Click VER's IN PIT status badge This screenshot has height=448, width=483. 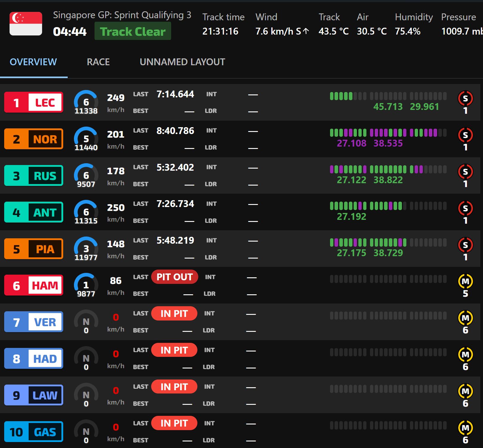174,313
